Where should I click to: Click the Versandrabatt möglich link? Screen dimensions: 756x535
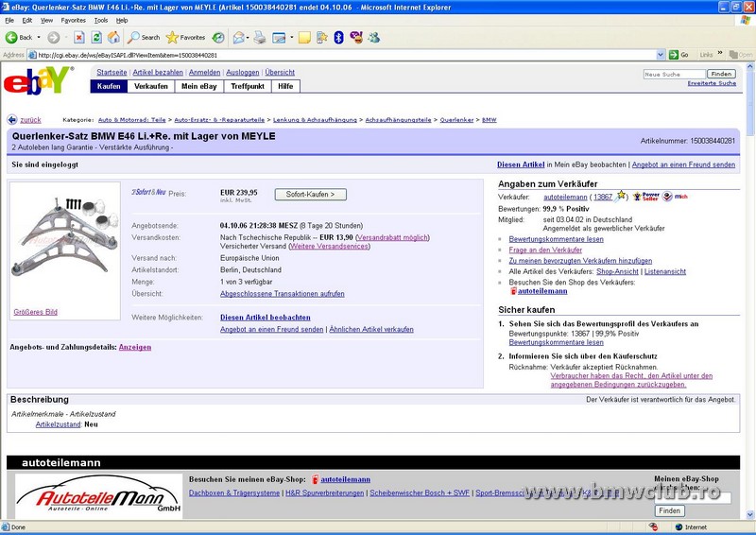point(392,238)
